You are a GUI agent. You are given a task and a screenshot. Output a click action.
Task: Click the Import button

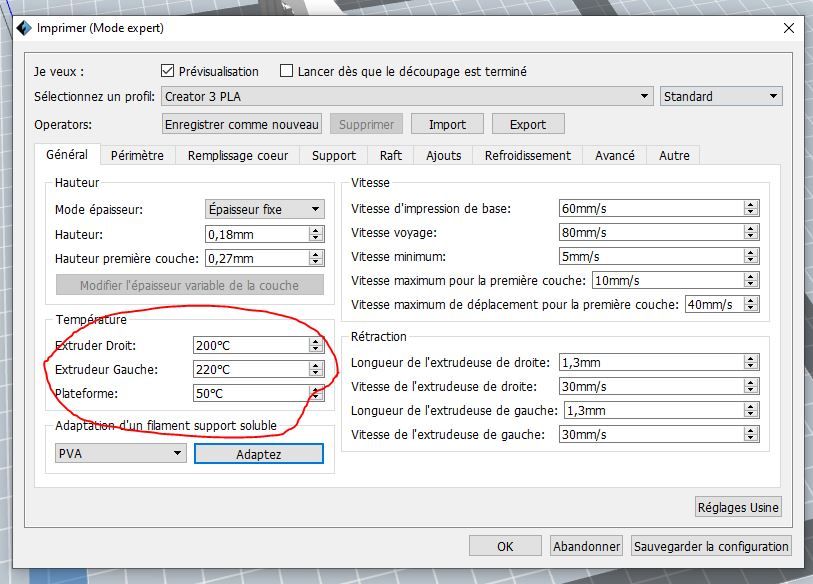point(447,124)
